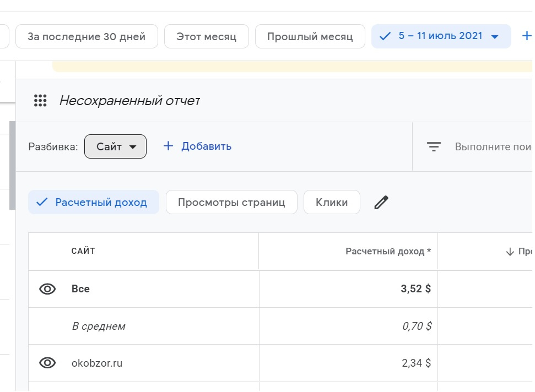Open the report grid dots menu
This screenshot has width=535, height=392.
click(x=40, y=101)
